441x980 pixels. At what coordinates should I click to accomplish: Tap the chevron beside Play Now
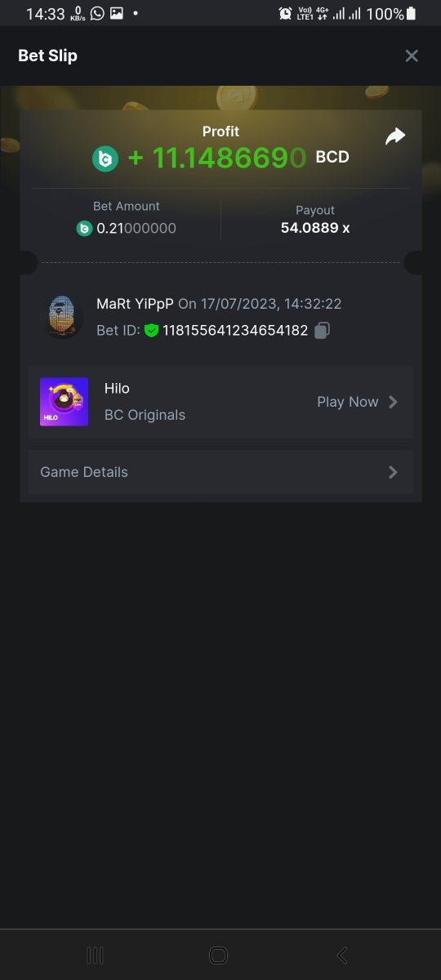394,402
